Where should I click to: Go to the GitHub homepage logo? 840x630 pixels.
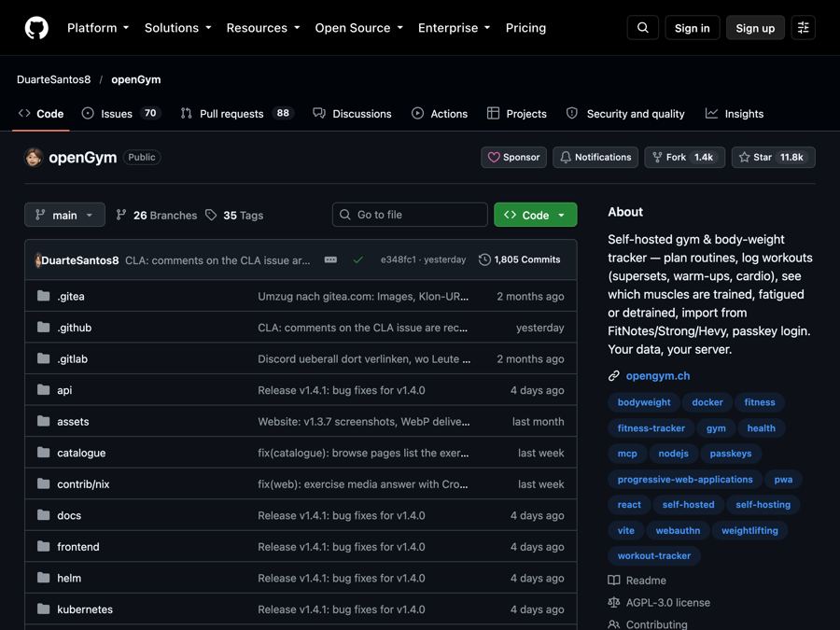click(x=36, y=28)
